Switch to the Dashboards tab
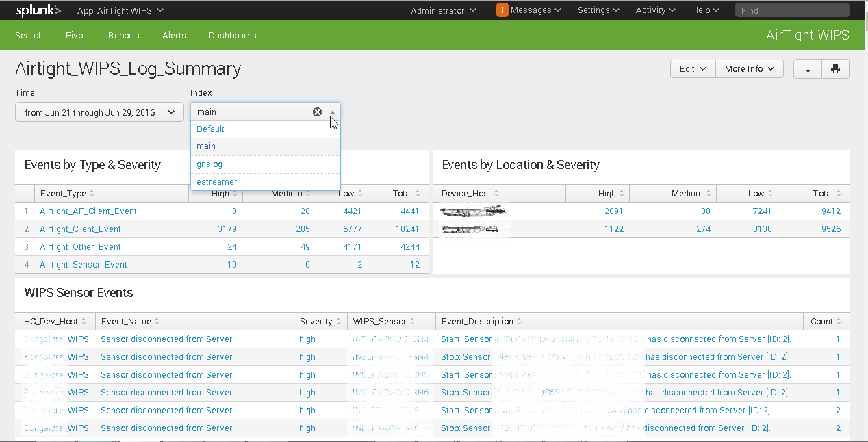Image resolution: width=868 pixels, height=442 pixels. (x=232, y=35)
